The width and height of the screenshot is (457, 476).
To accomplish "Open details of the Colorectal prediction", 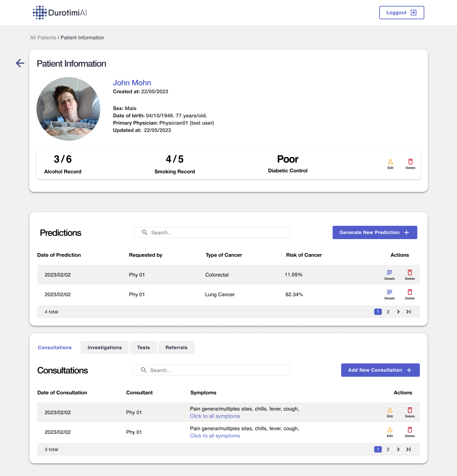I will pyautogui.click(x=389, y=274).
